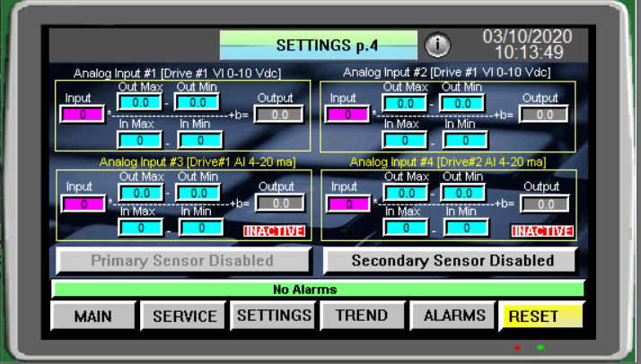Screen dimensions: 641x364
Task: Select In Max field of Analog Input #3
Action: [x=140, y=227]
